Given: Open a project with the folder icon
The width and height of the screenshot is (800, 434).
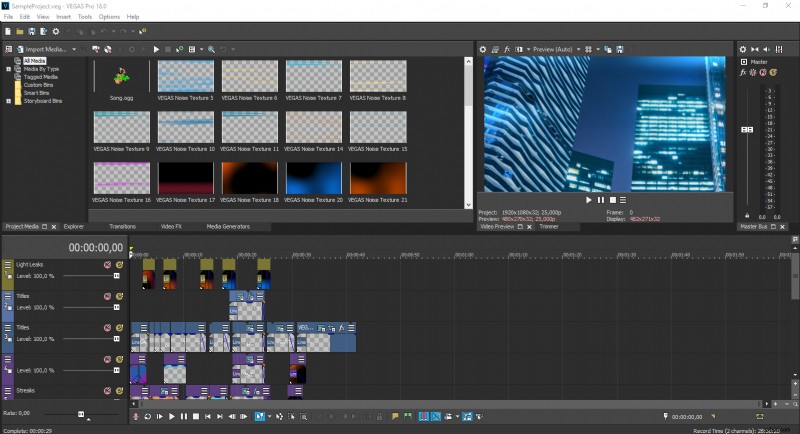Looking at the screenshot, I should click(x=19, y=32).
